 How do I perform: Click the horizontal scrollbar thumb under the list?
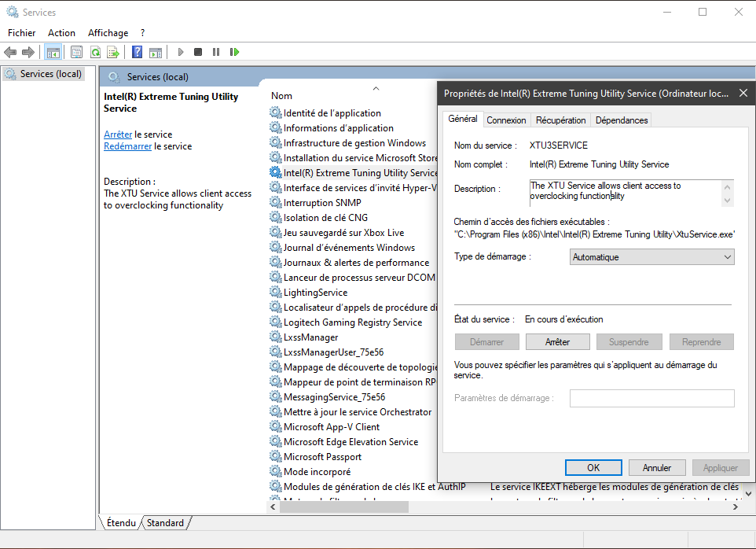(x=344, y=507)
